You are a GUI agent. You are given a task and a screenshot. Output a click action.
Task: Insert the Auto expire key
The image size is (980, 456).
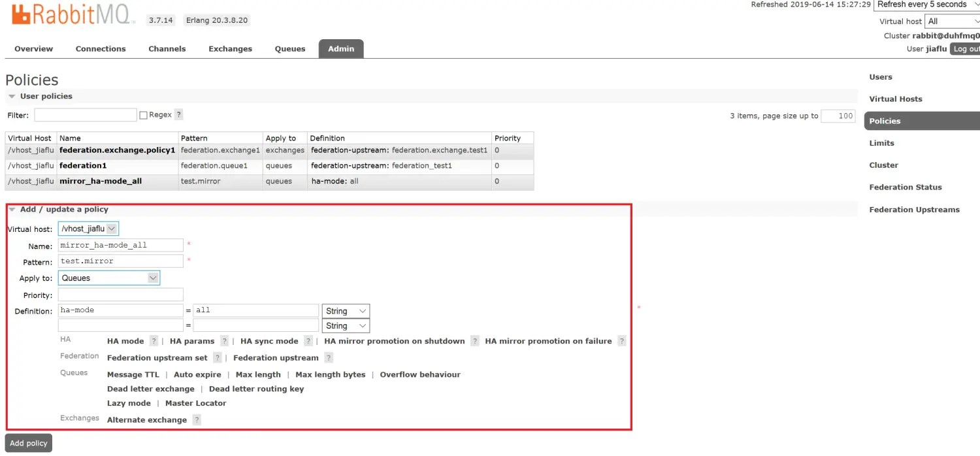point(197,375)
